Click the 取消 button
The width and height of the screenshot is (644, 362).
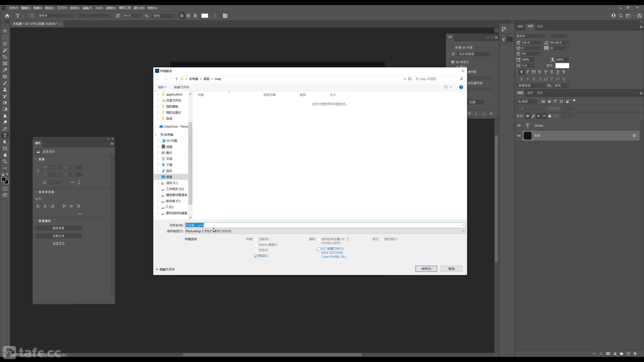[x=451, y=269]
